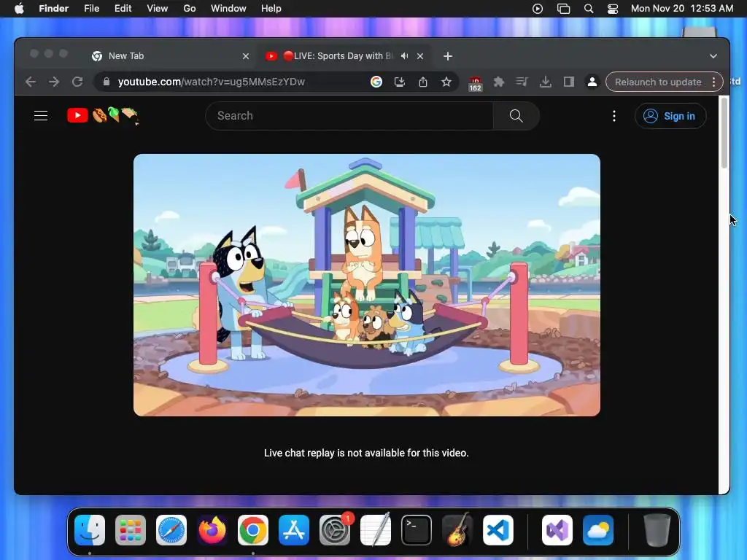Image resolution: width=747 pixels, height=560 pixels.
Task: Open a new browser tab
Action: 448,56
